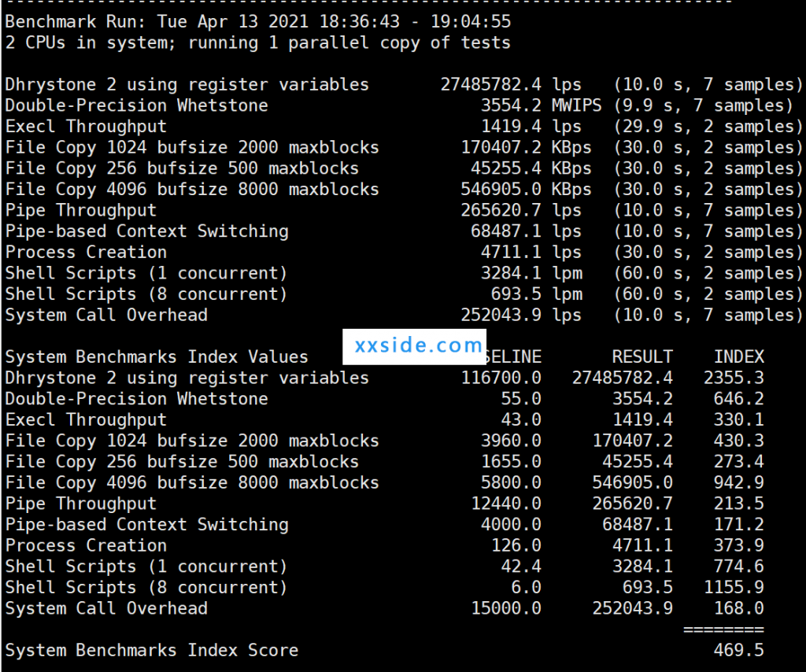The height and width of the screenshot is (672, 806).
Task: Click the "(29.9 s, 2 samples)" Execl timing
Action: coord(708,127)
